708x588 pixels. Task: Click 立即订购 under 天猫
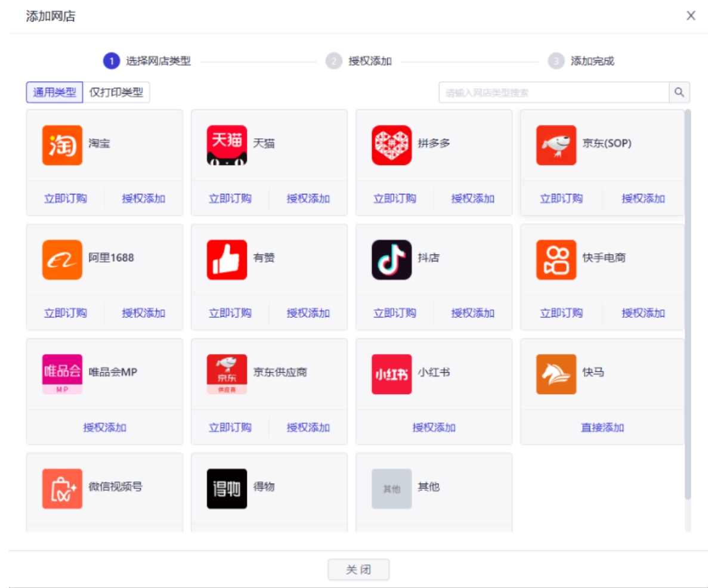click(230, 198)
